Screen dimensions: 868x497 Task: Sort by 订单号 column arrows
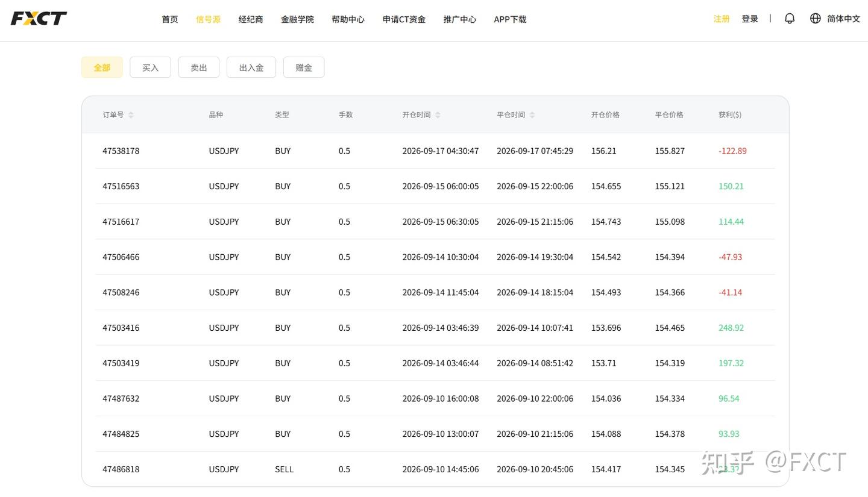(131, 115)
